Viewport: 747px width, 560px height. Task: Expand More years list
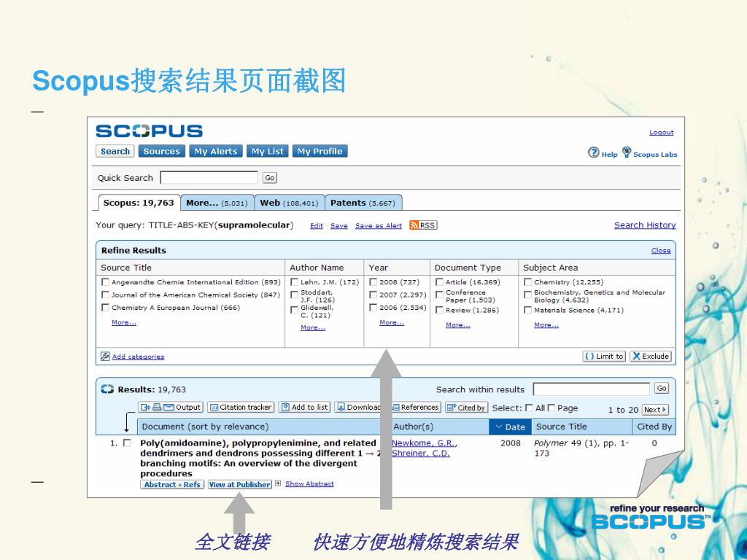click(392, 322)
